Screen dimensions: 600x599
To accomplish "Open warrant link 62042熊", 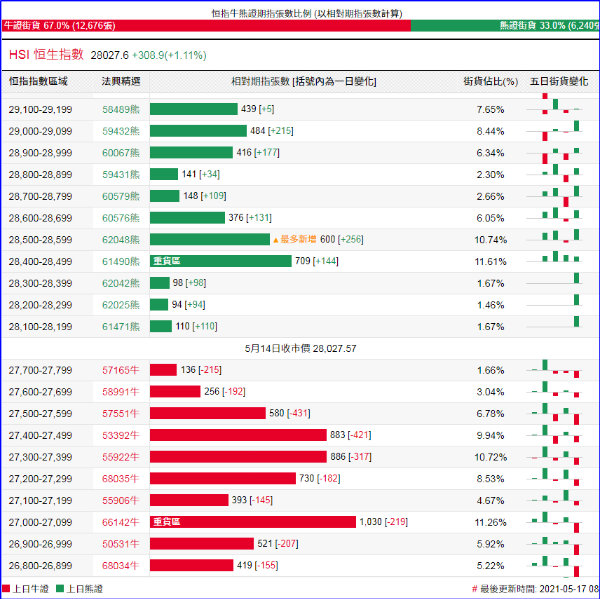I will coord(121,283).
